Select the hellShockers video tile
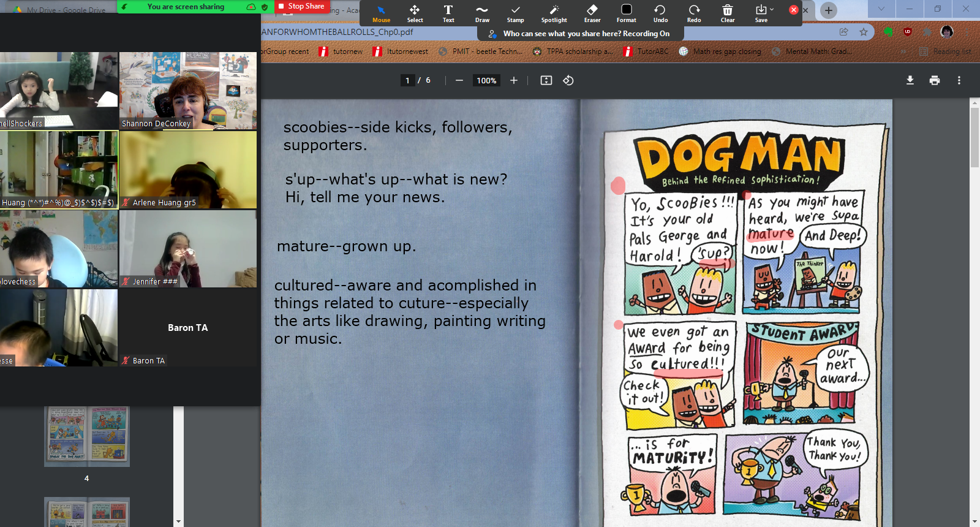980x527 pixels. (59, 91)
